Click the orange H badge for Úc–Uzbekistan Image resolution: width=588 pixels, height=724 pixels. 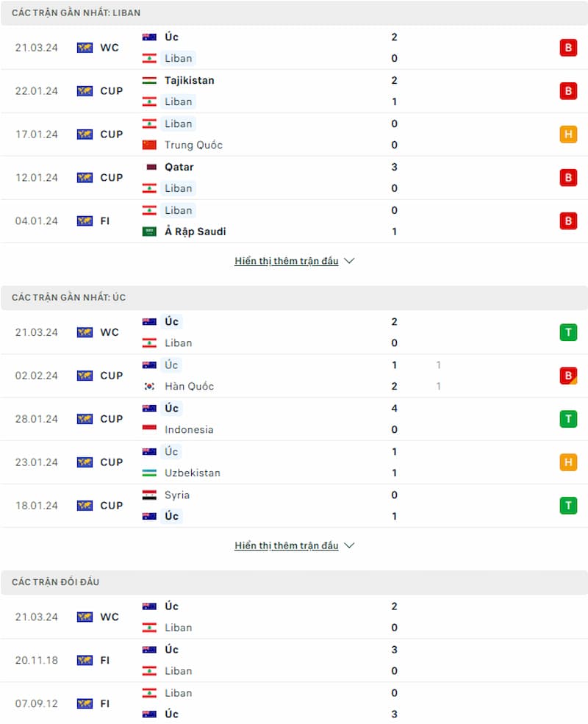[568, 462]
